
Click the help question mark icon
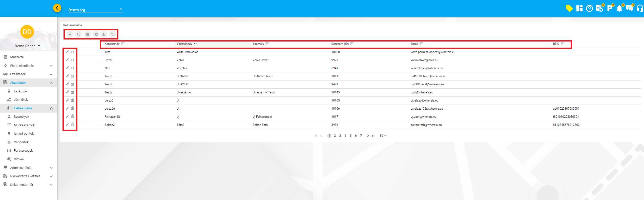(x=589, y=9)
